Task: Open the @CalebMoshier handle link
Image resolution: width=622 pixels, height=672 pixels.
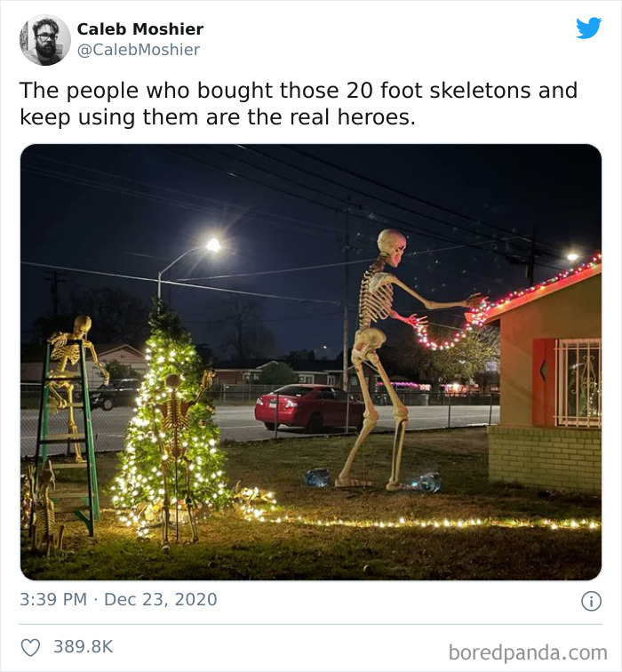Action: 139,50
